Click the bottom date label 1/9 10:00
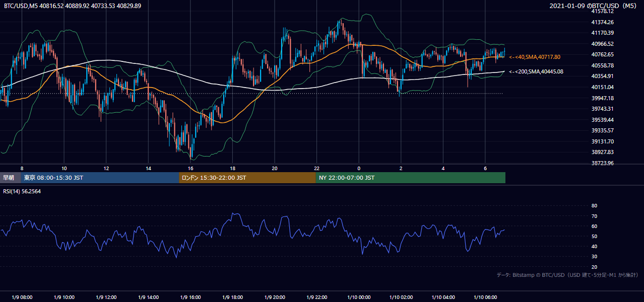The height and width of the screenshot is (302, 644). click(64, 297)
